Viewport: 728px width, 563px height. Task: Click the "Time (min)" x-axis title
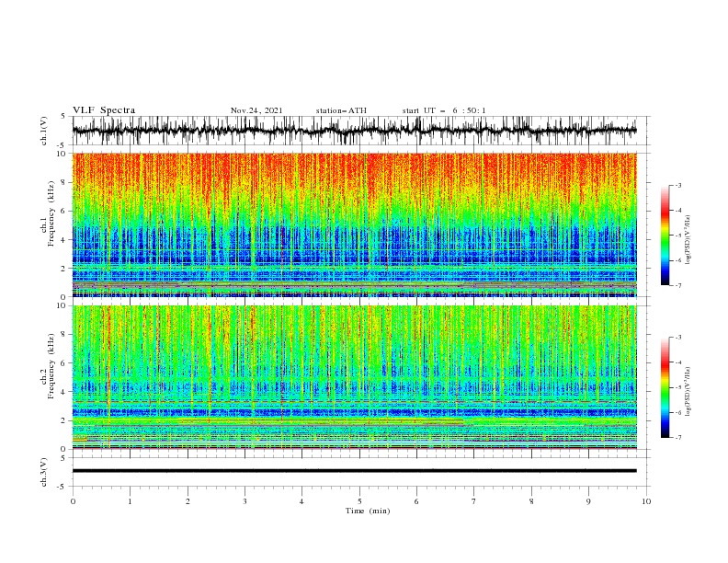(x=368, y=511)
